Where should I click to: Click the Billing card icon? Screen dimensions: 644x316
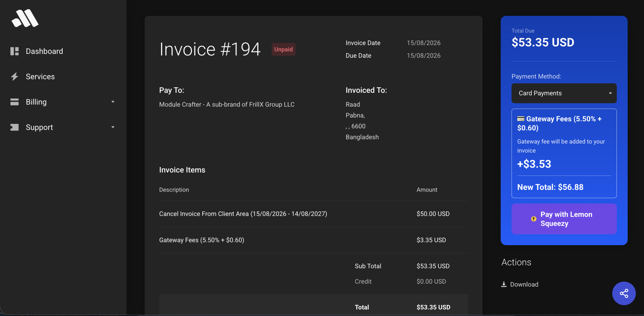(14, 102)
